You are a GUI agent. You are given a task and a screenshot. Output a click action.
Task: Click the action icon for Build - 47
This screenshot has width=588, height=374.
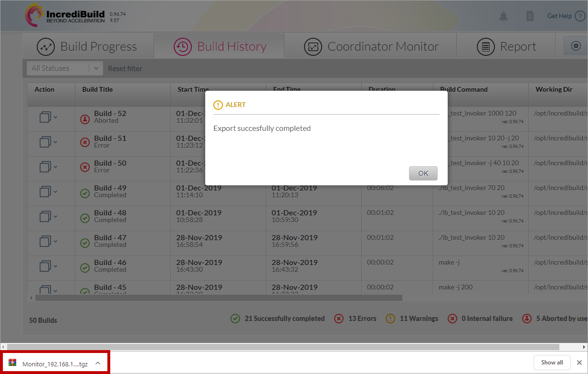click(x=45, y=241)
